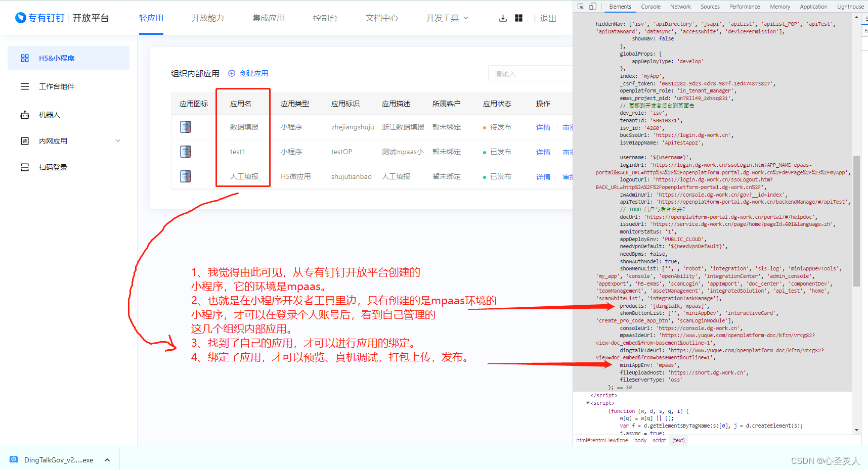
Task: Click the shujutianbao identifier cell
Action: [x=352, y=176]
